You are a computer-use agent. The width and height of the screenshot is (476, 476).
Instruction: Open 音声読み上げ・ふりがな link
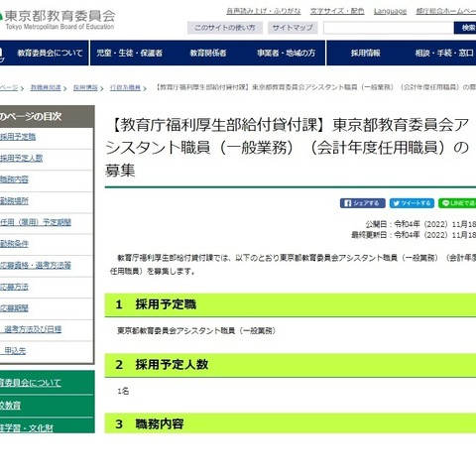pyautogui.click(x=264, y=11)
